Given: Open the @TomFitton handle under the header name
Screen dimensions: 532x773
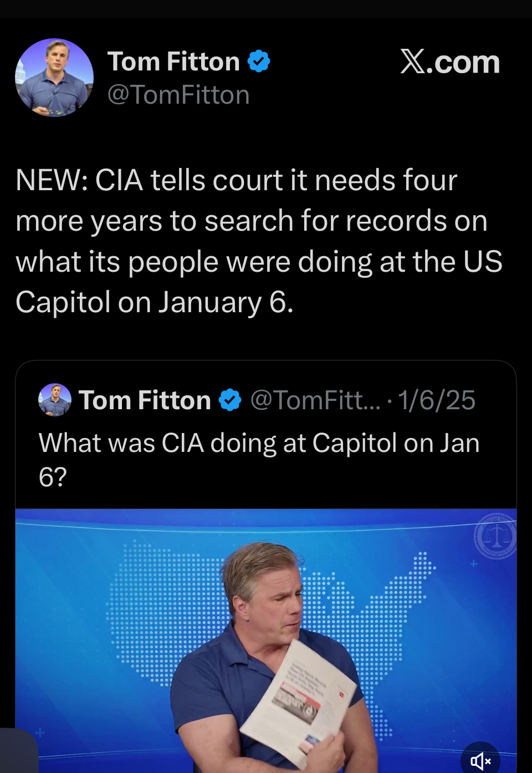Looking at the screenshot, I should point(178,95).
